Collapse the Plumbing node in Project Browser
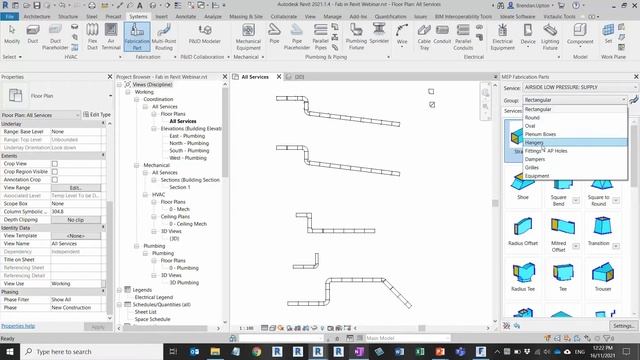The width and height of the screenshot is (640, 360). coord(137,246)
